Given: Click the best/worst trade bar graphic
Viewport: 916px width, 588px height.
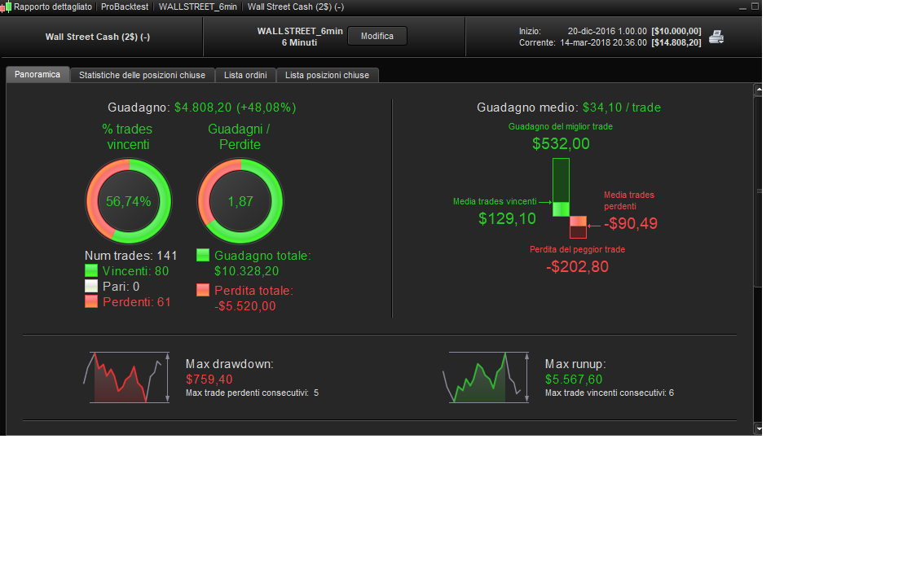Looking at the screenshot, I should (569, 198).
